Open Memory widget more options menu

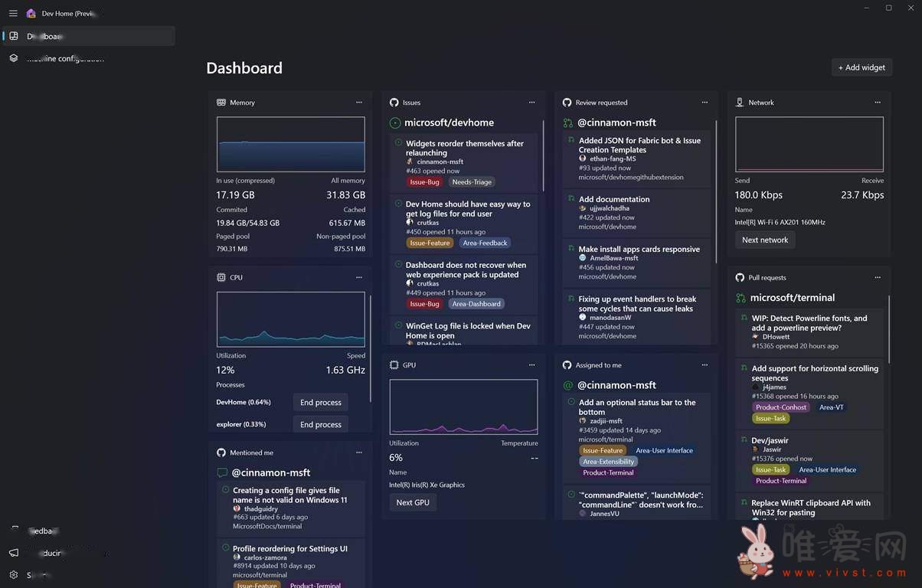pyautogui.click(x=359, y=103)
